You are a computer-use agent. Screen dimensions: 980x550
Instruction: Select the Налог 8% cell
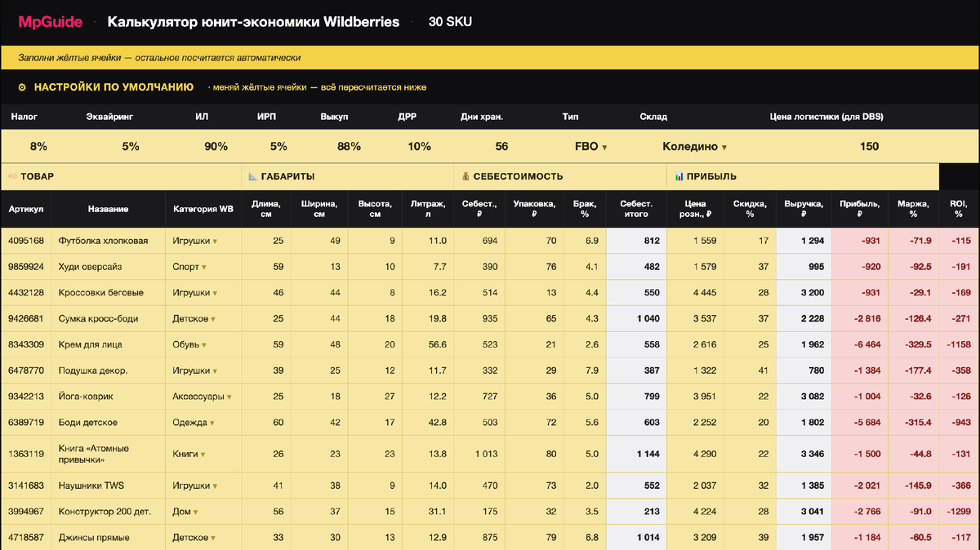[x=38, y=147]
